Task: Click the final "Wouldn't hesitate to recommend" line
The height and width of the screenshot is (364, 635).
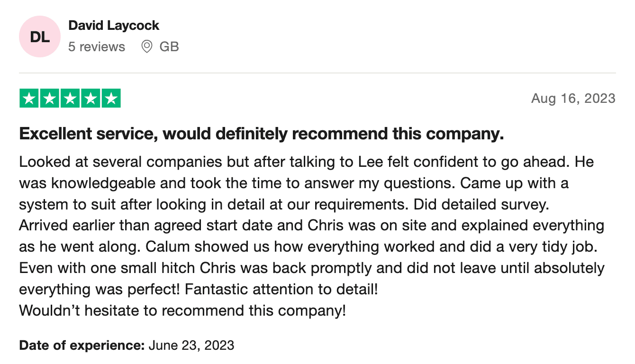Action: coord(182,311)
